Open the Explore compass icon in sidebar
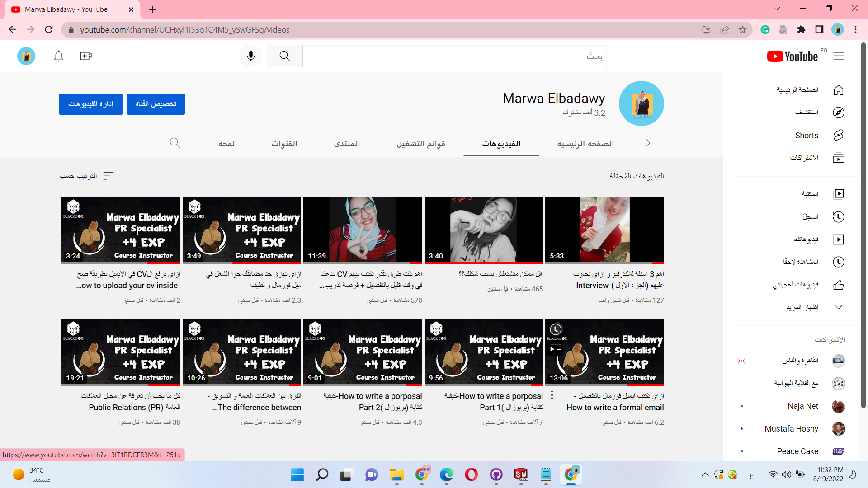Image resolution: width=868 pixels, height=488 pixels. click(838, 113)
